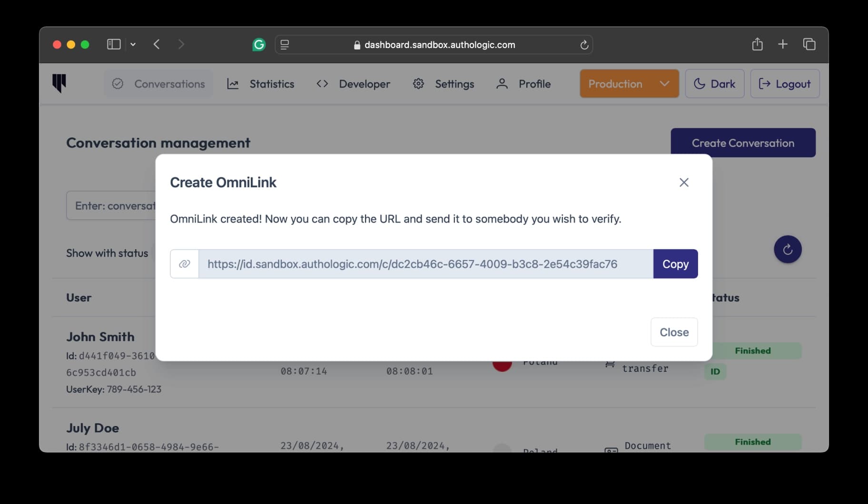Screen dimensions: 868x504
Task: Copy the OmniLink URL with Copy button
Action: (x=675, y=264)
